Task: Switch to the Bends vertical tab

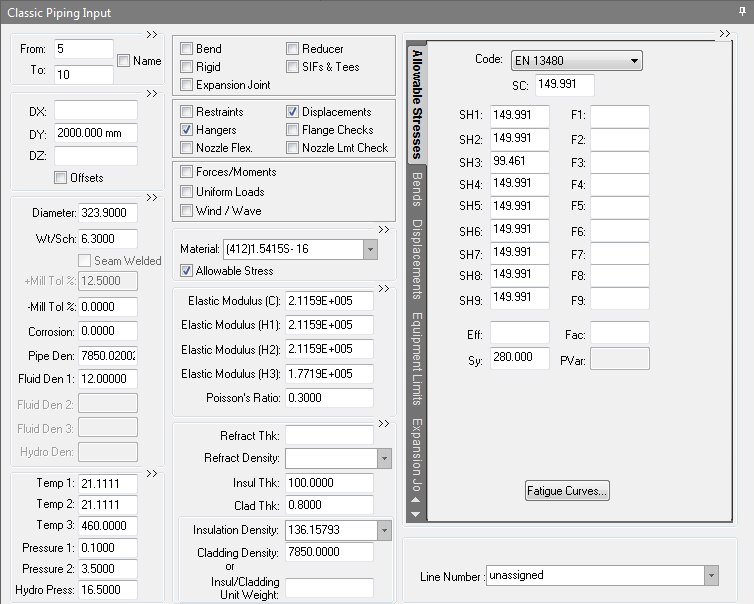Action: [416, 188]
